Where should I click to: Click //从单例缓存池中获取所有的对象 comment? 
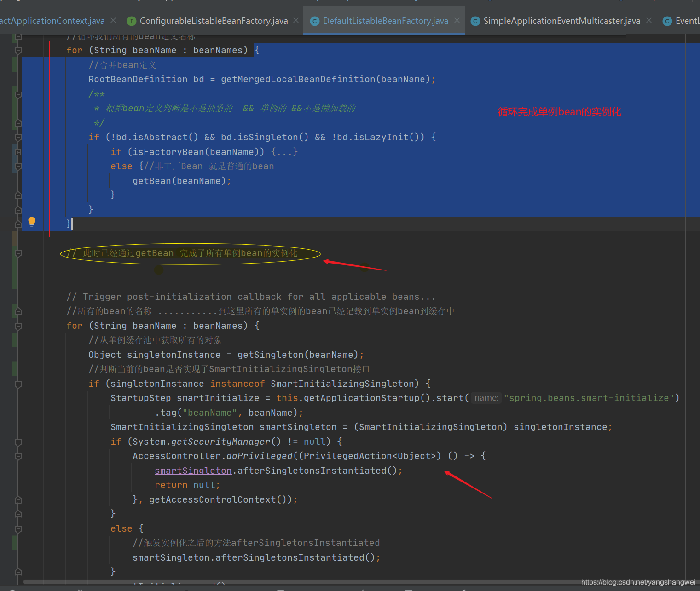coord(155,340)
